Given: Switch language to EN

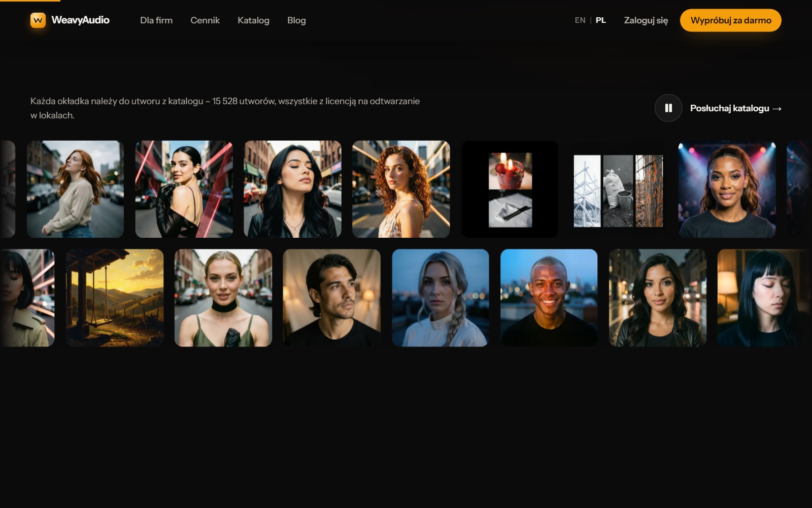Looking at the screenshot, I should point(580,20).
